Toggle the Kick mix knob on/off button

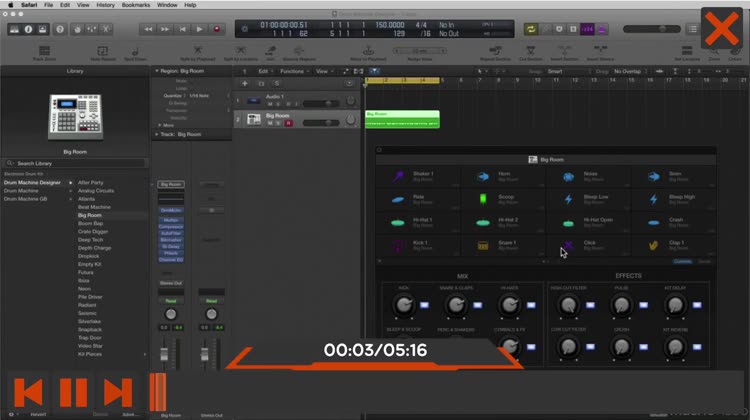tap(424, 305)
